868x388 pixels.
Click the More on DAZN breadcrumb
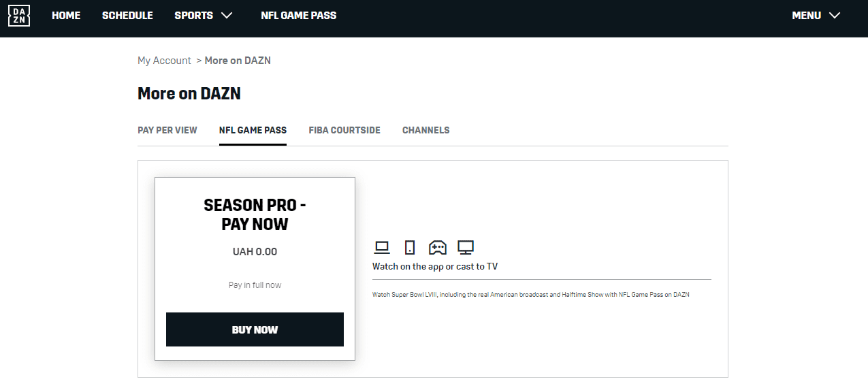(x=238, y=61)
